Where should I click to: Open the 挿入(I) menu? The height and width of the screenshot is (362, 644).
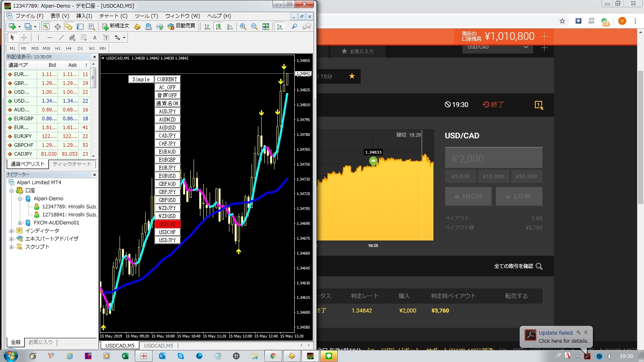84,16
